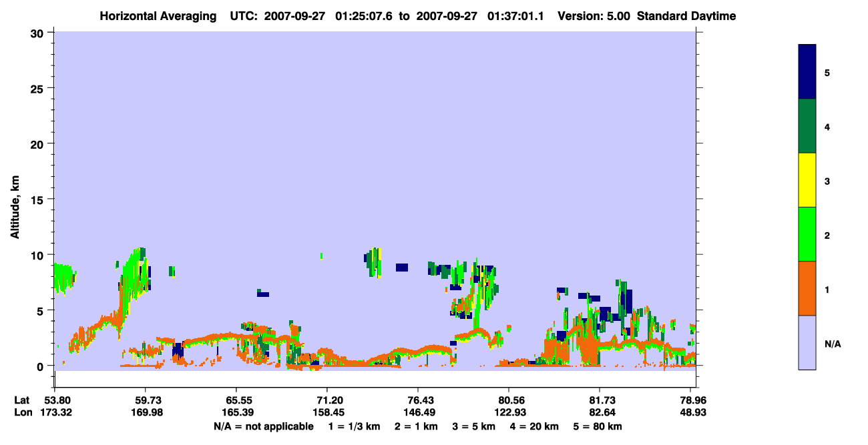Click the altitude tick label 15
Screen dimensions: 868x445
click(x=39, y=199)
